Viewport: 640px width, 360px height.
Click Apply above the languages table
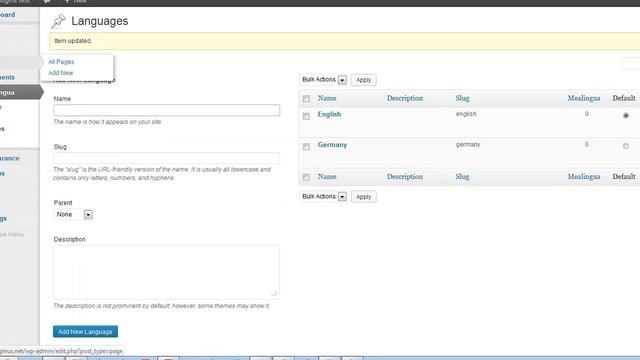pos(364,80)
